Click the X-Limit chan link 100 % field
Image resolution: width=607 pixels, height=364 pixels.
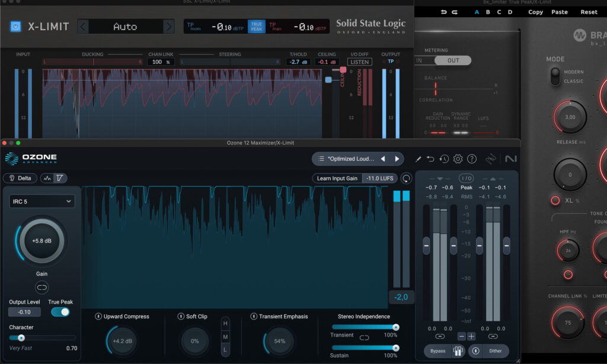[x=161, y=62]
